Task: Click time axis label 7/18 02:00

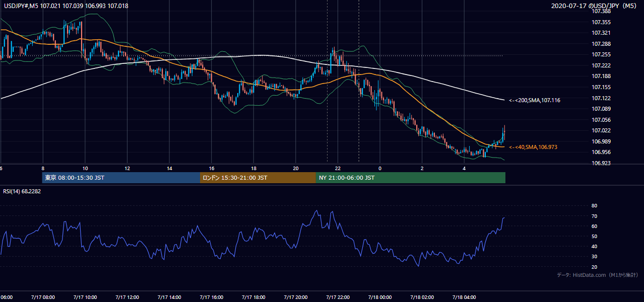Action: coord(422,297)
